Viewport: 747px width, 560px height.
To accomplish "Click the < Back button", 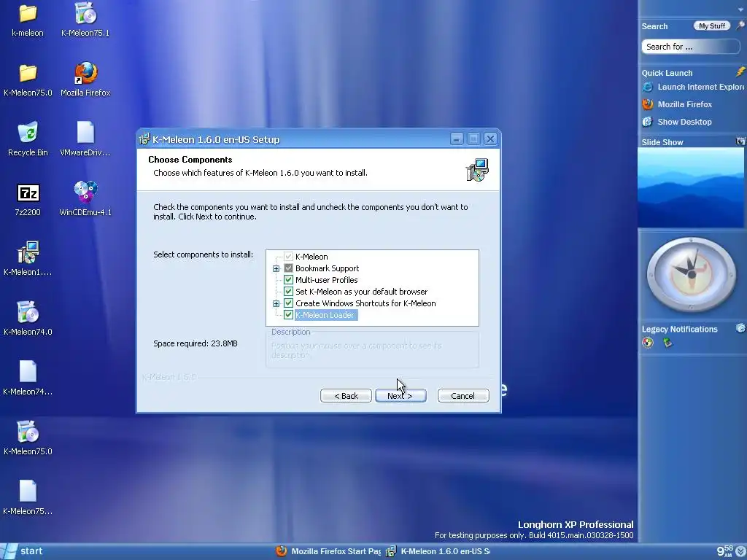I will point(346,396).
